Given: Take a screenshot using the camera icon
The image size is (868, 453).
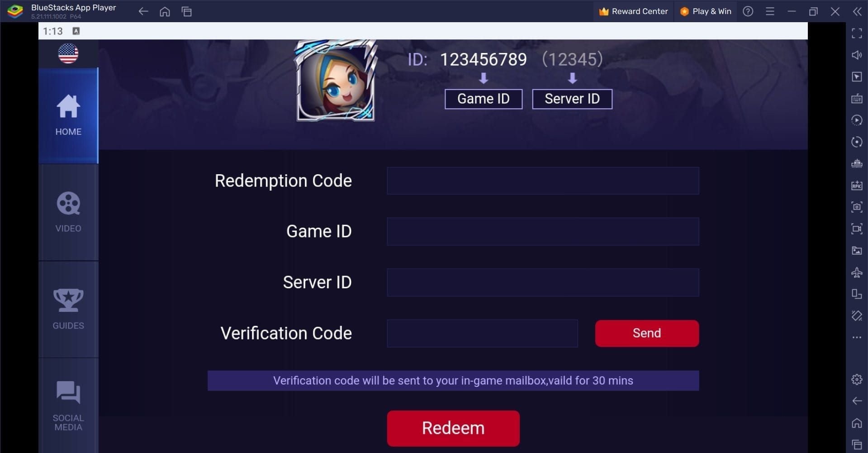Looking at the screenshot, I should (x=856, y=207).
